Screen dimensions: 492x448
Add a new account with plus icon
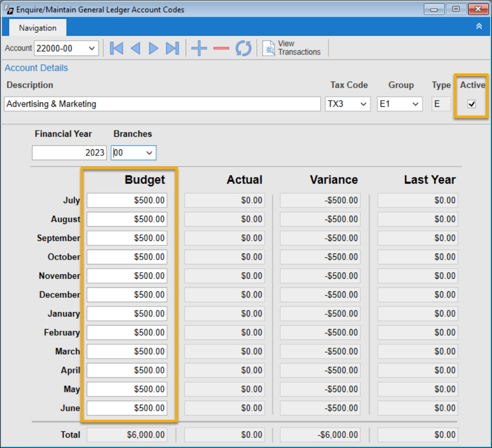point(199,48)
